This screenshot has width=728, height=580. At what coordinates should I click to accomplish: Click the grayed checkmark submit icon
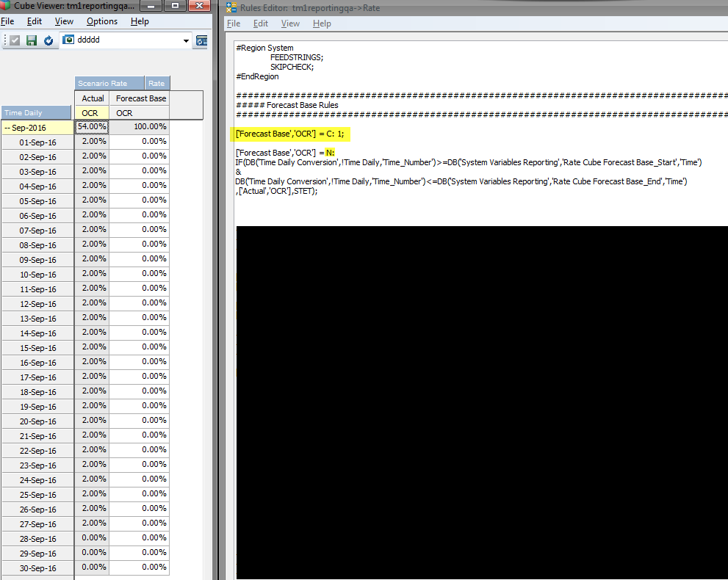15,40
